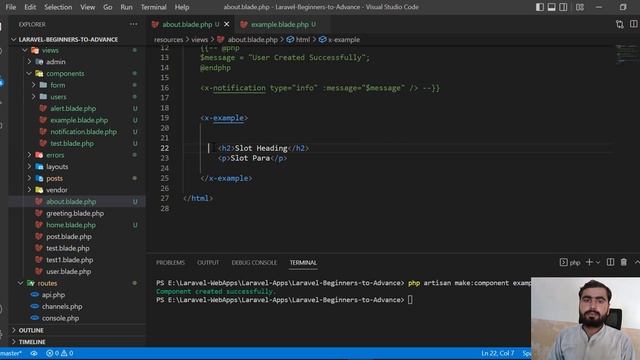Kill terminal with trash icon
Screen dimensions: 640x360
[624, 262]
